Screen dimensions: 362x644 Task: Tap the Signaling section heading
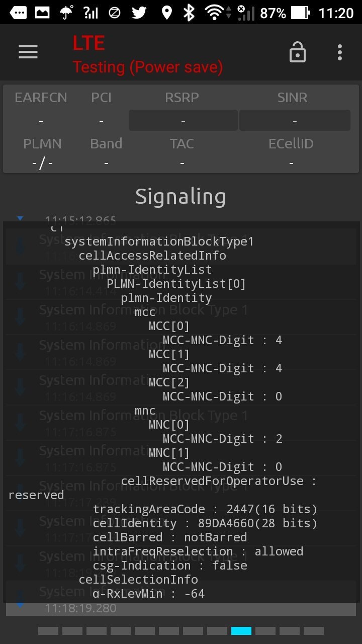[x=180, y=196]
